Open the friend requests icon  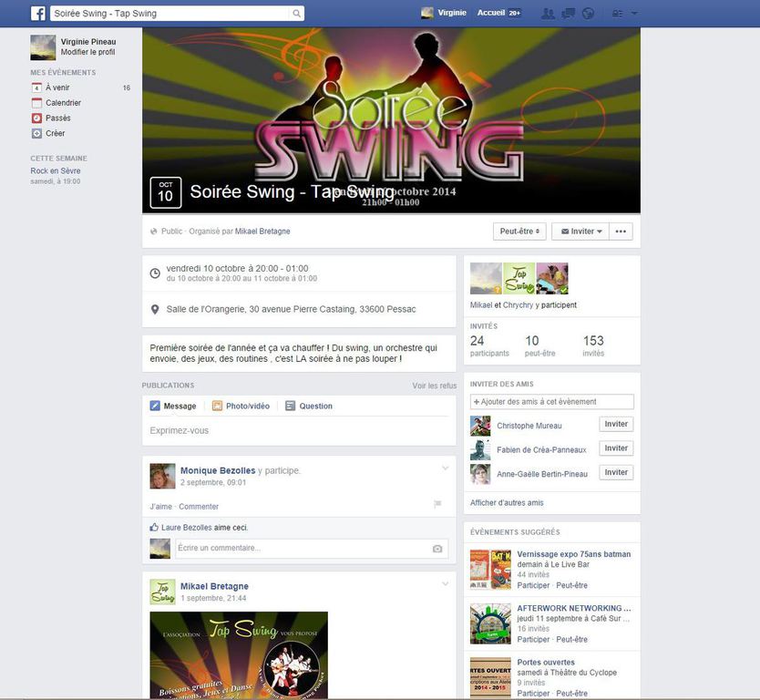pos(548,14)
